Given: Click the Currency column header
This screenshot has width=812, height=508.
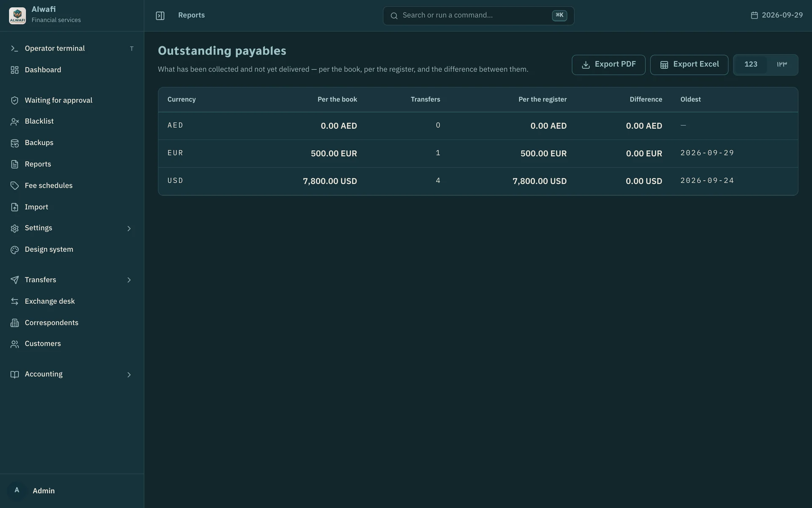Looking at the screenshot, I should click(181, 99).
